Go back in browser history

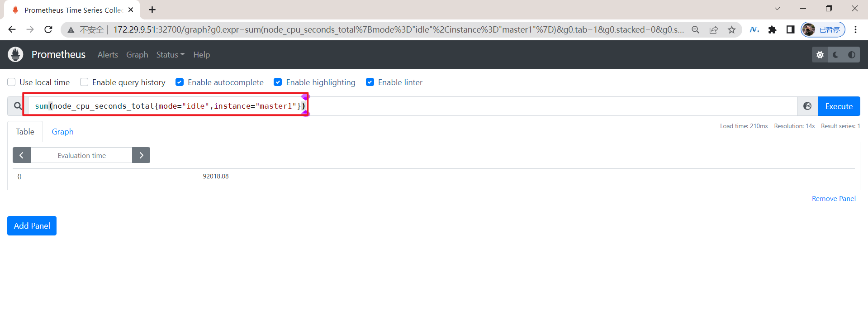pos(12,29)
